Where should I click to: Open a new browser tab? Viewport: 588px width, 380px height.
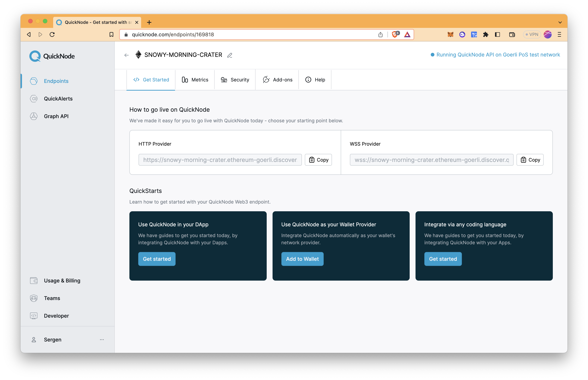pyautogui.click(x=149, y=22)
